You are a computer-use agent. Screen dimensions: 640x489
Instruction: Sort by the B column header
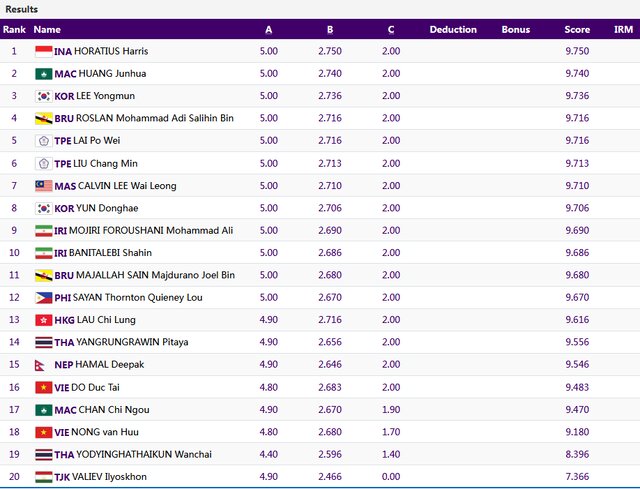click(x=330, y=30)
